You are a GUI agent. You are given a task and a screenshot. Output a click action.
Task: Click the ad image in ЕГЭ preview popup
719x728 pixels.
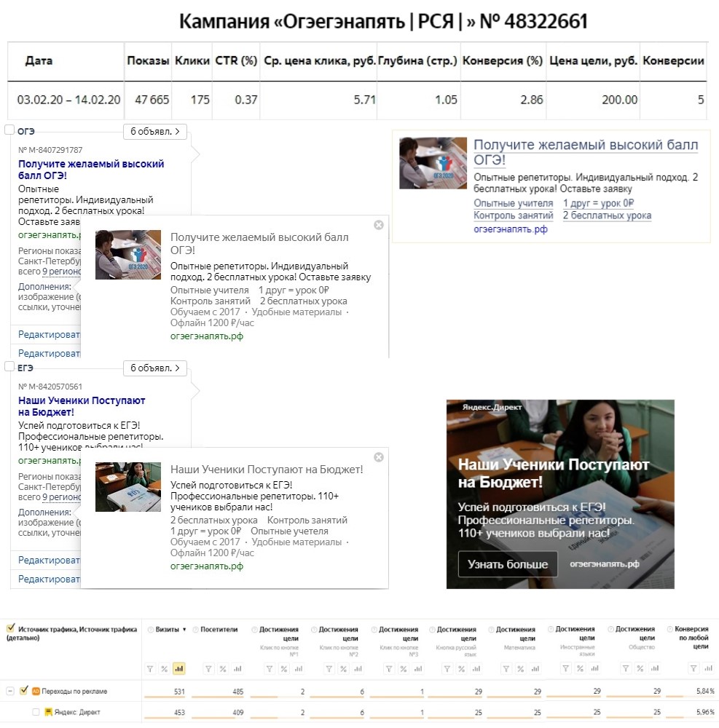click(x=128, y=486)
